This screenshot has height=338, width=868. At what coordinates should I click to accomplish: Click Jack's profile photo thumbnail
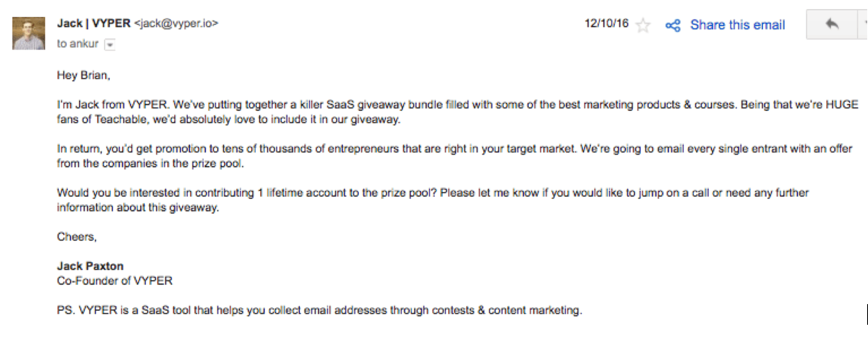click(x=29, y=33)
